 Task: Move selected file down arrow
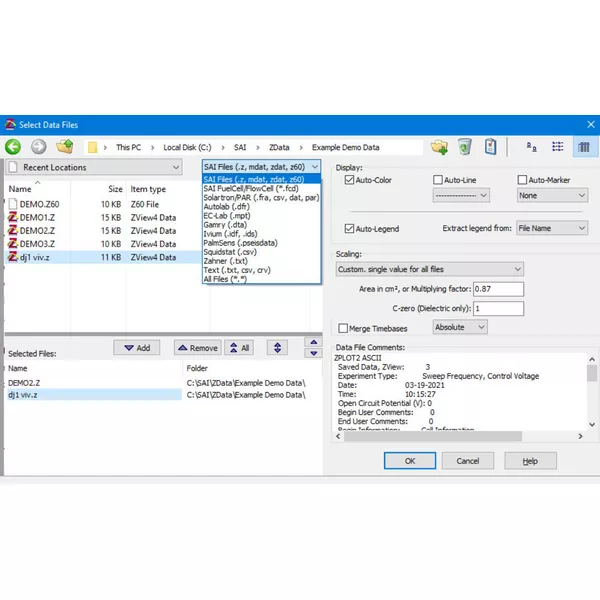coord(313,353)
